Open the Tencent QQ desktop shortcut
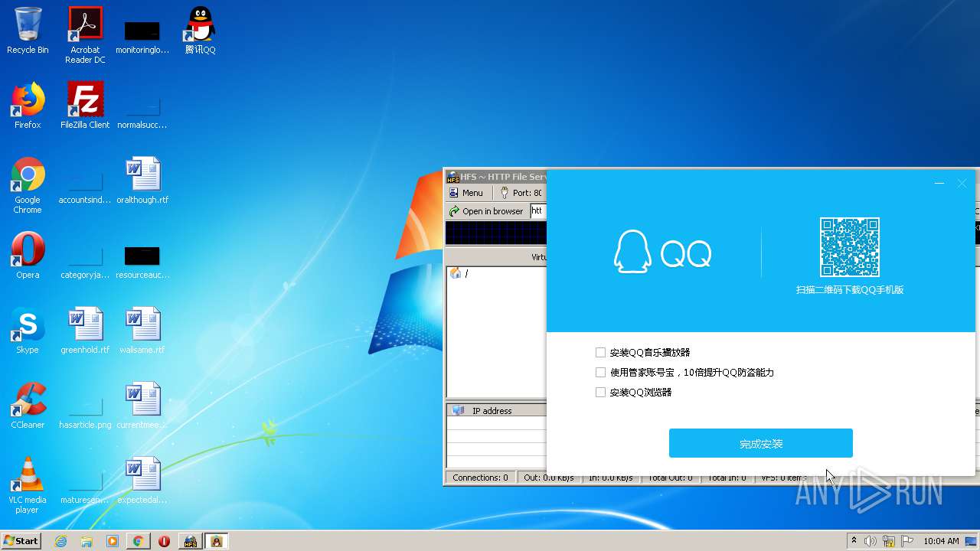Image resolution: width=980 pixels, height=551 pixels. 200,31
